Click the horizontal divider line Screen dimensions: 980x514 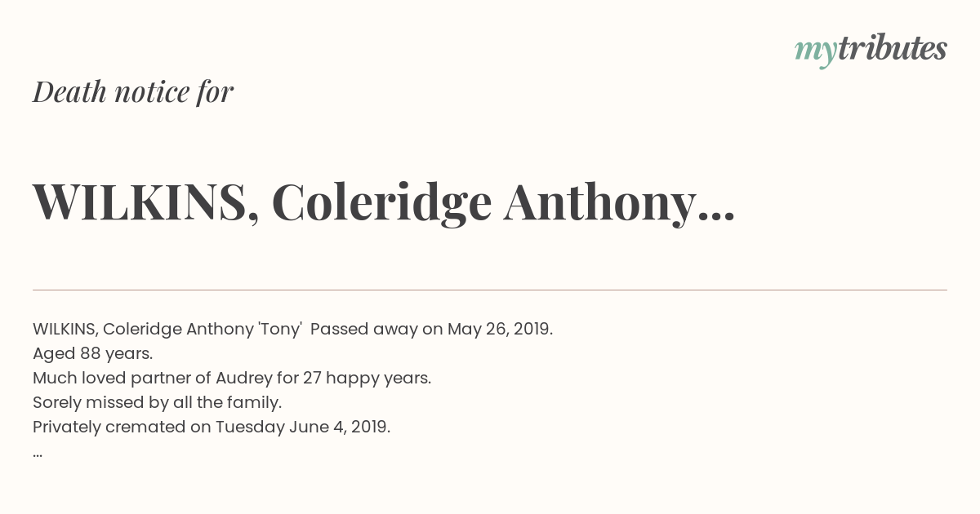(490, 290)
